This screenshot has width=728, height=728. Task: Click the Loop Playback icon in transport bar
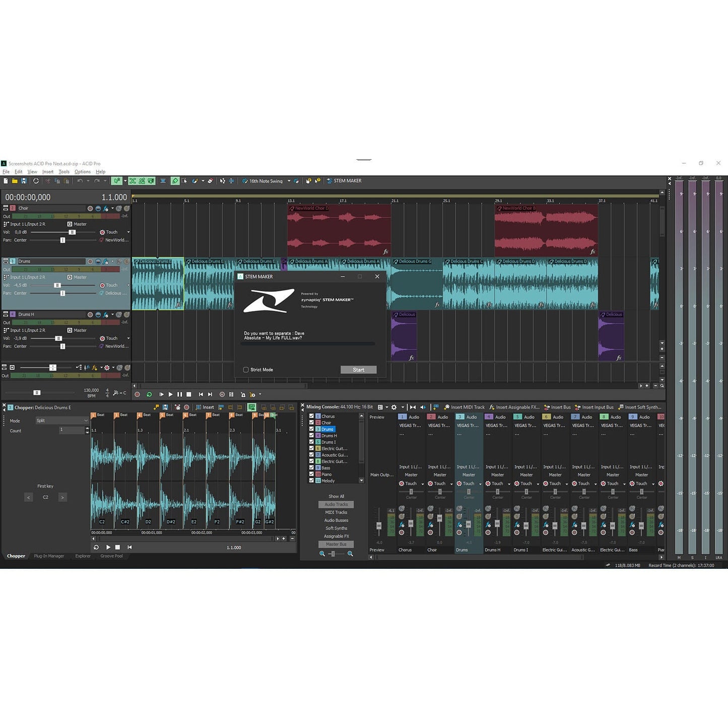tap(149, 394)
